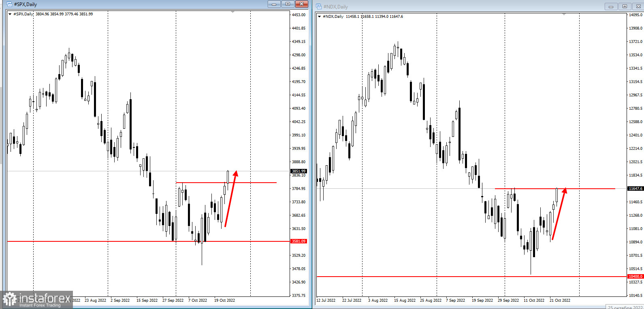Click the 4195.70 price on SPX scale
This screenshot has width=644, height=309.
pos(299,82)
